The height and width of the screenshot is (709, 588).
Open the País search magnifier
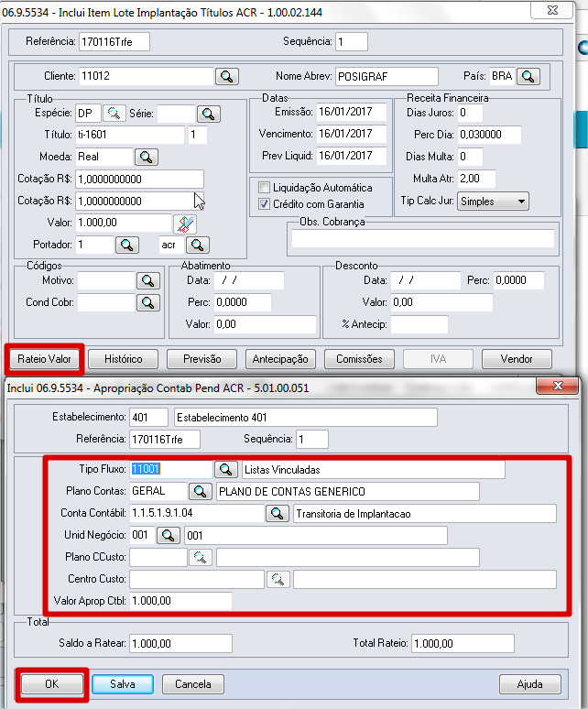[528, 76]
